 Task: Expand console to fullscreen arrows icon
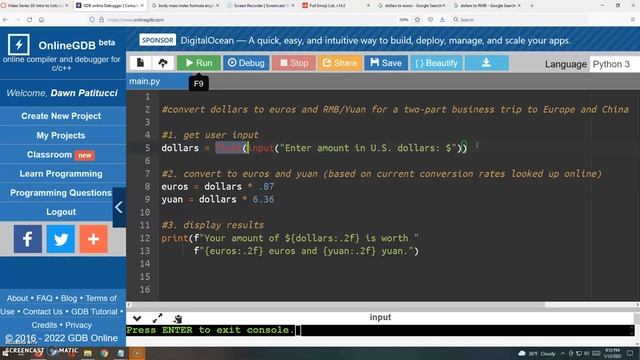[158, 318]
